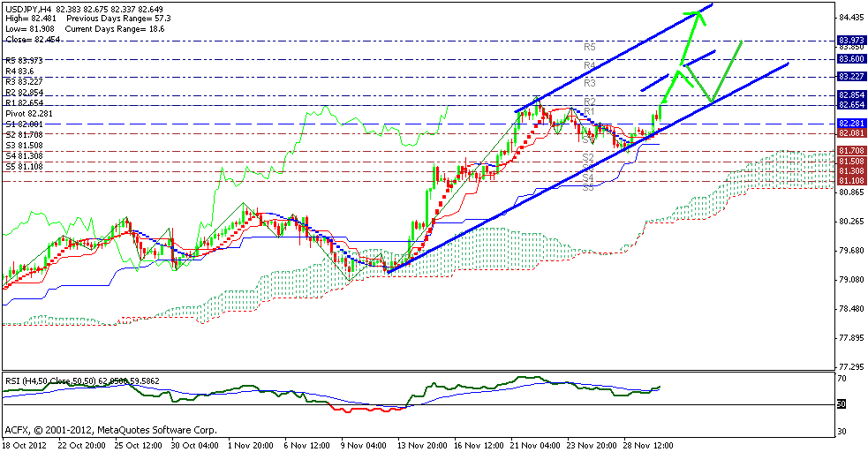Select the 83.600 axis price tag
The image size is (868, 452).
pyautogui.click(x=851, y=58)
